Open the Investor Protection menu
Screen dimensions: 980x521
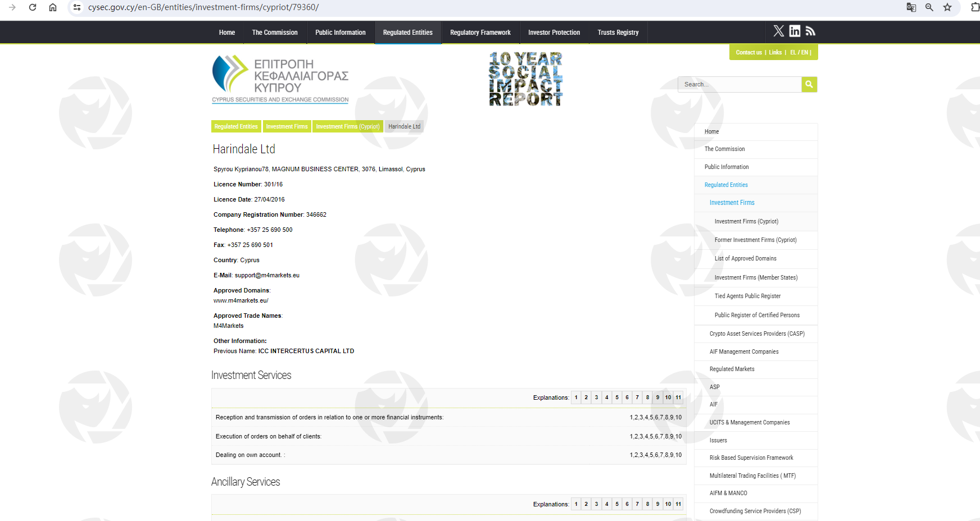click(x=553, y=33)
